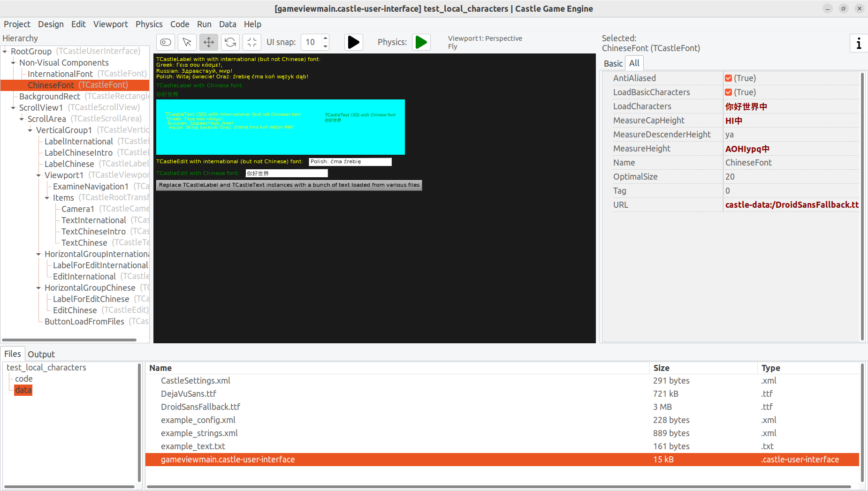Select ExamineNavigation1 in hierarchy
Image resolution: width=868 pixels, height=491 pixels.
tap(91, 186)
